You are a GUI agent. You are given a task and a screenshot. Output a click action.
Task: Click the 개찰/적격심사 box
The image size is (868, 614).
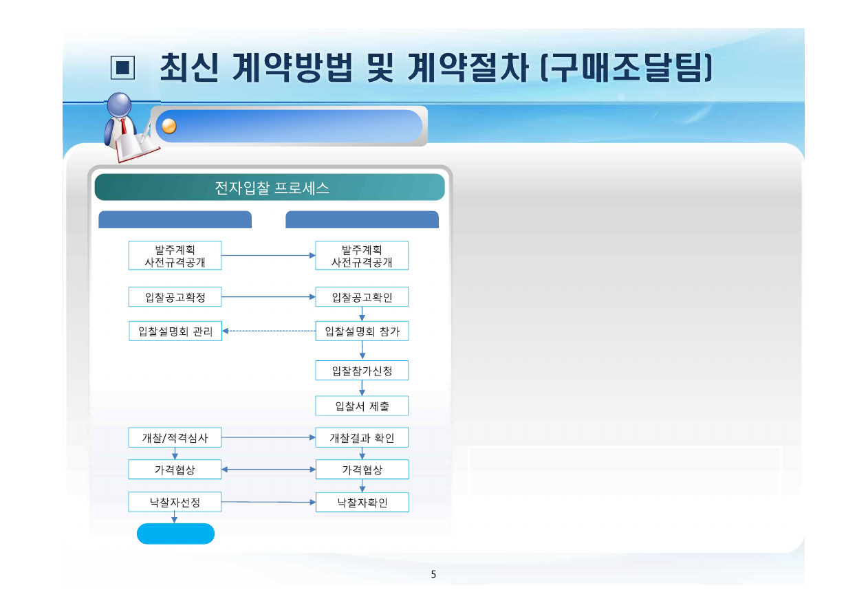pos(175,437)
